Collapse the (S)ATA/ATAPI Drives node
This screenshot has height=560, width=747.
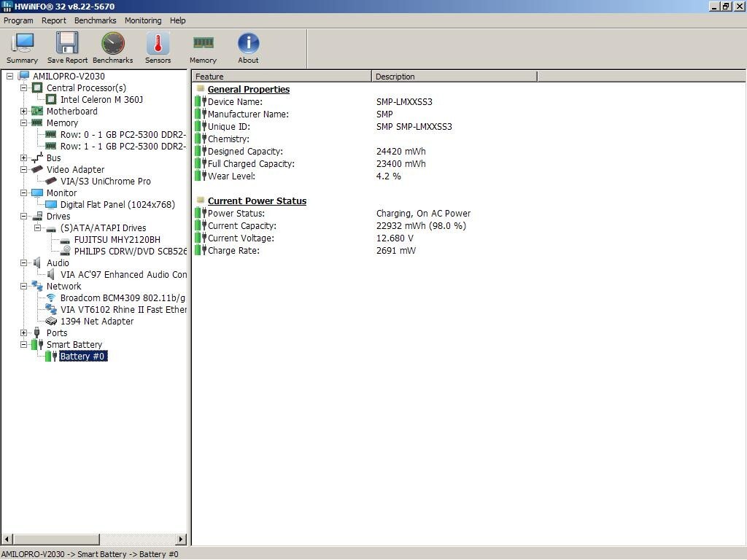click(37, 227)
